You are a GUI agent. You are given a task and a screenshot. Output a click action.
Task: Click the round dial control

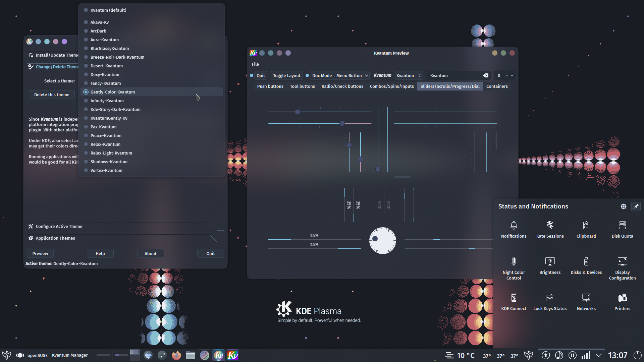click(x=382, y=241)
